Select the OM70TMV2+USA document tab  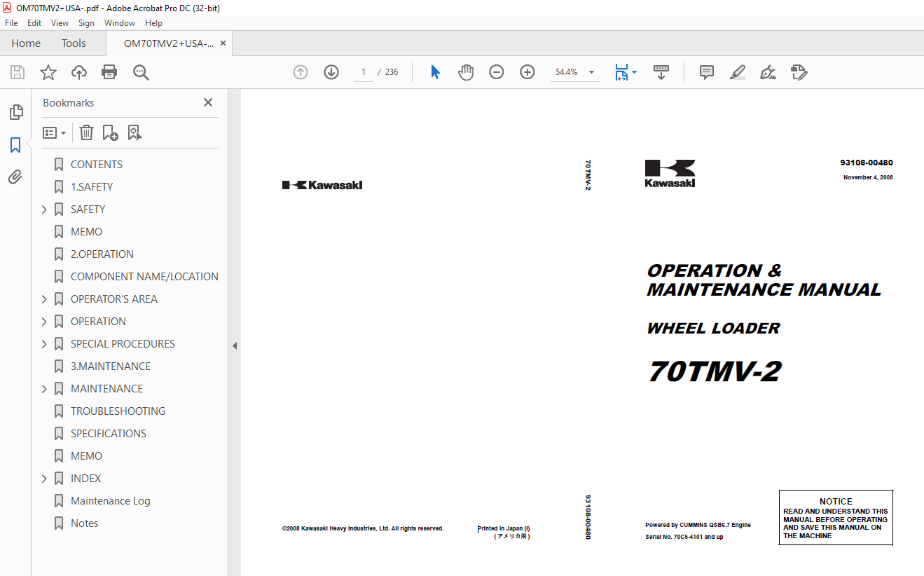coord(168,43)
